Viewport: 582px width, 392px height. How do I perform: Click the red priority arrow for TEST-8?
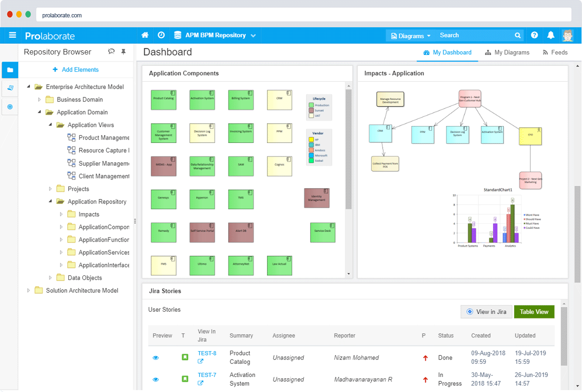click(425, 358)
